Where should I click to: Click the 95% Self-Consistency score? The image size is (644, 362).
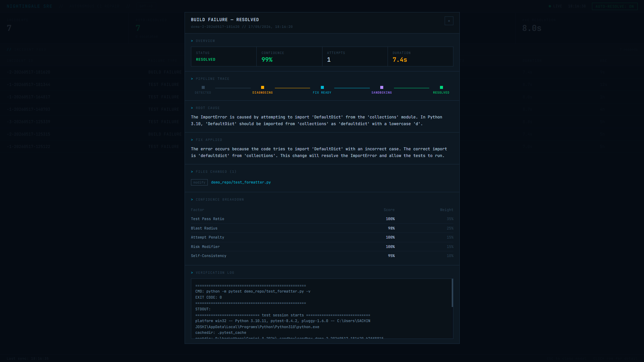(391, 256)
